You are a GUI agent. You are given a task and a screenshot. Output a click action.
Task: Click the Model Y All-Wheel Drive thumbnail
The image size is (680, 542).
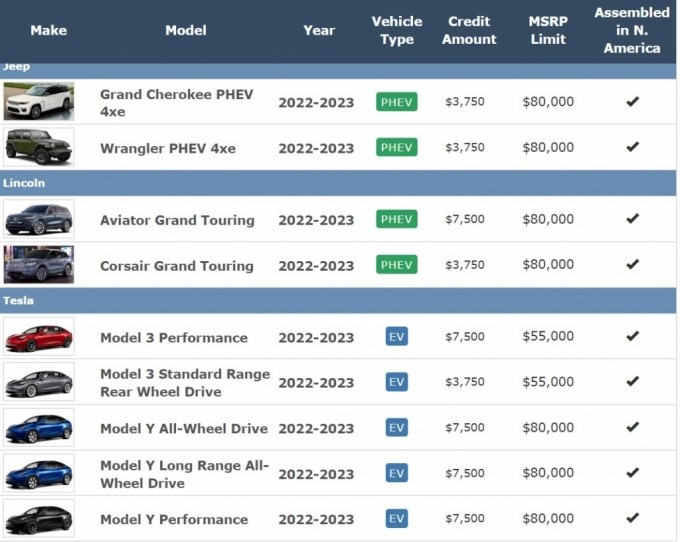pyautogui.click(x=39, y=428)
